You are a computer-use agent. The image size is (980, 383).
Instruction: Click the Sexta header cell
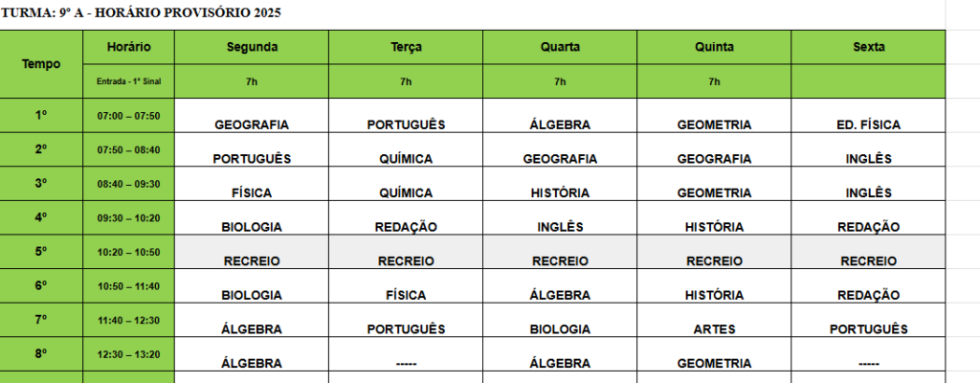click(x=869, y=48)
